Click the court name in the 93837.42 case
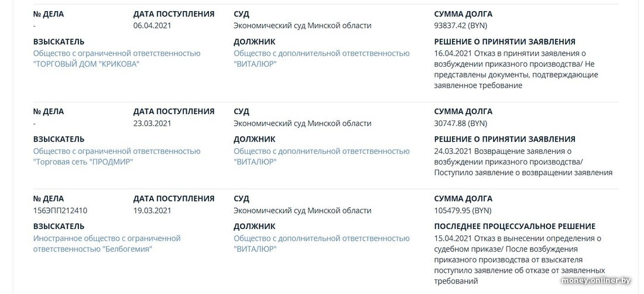 pyautogui.click(x=302, y=26)
